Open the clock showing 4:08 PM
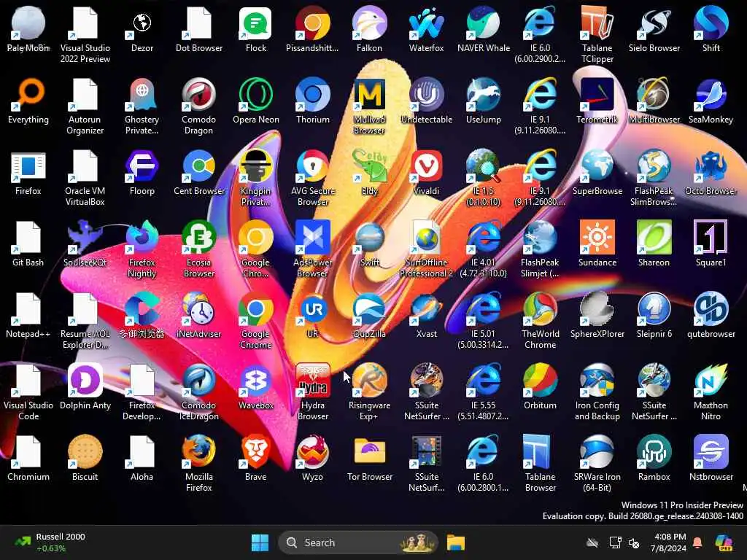This screenshot has height=560, width=747. point(668,542)
